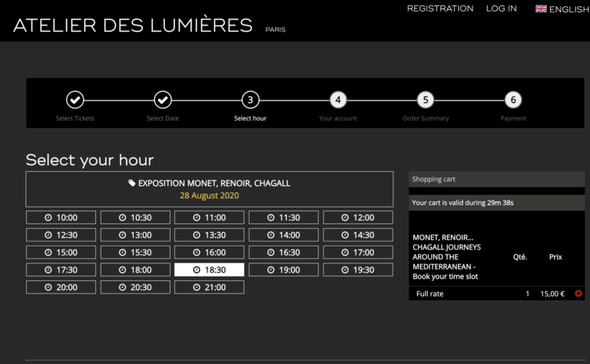The image size is (590, 364).
Task: Choose the 14:30 hour button
Action: pyautogui.click(x=358, y=235)
